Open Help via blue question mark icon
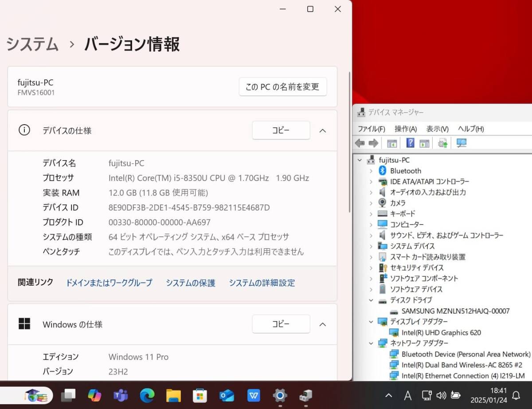 point(411,143)
